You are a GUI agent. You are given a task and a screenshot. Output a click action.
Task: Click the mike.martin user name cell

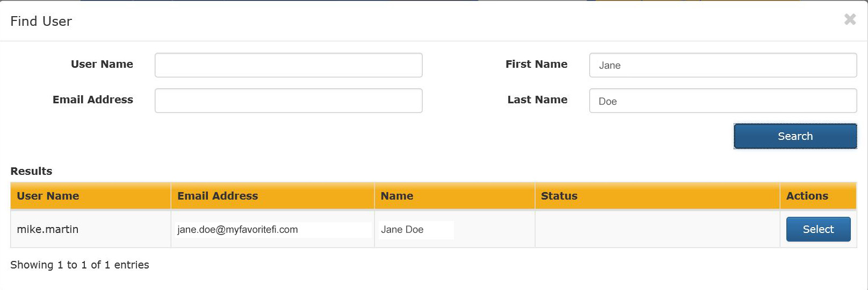pyautogui.click(x=91, y=229)
